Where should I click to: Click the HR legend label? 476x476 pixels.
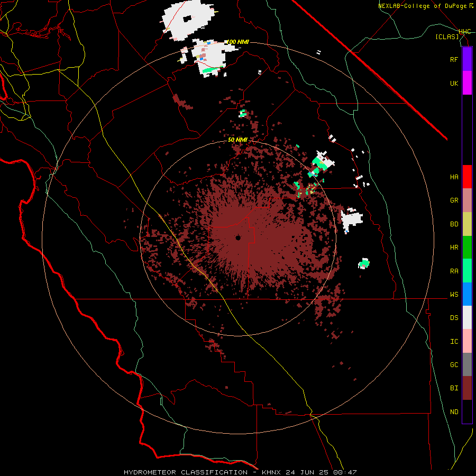454,248
